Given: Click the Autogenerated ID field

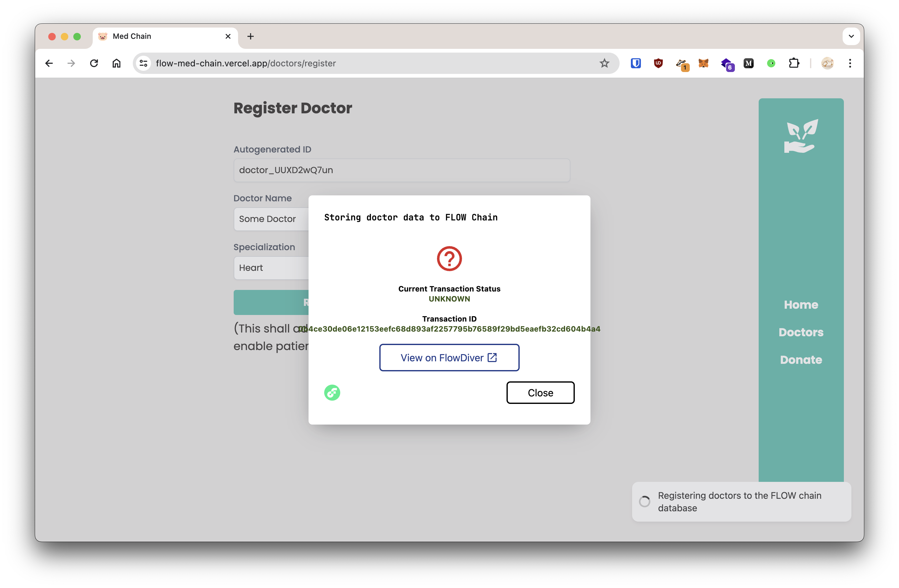Looking at the screenshot, I should 402,170.
